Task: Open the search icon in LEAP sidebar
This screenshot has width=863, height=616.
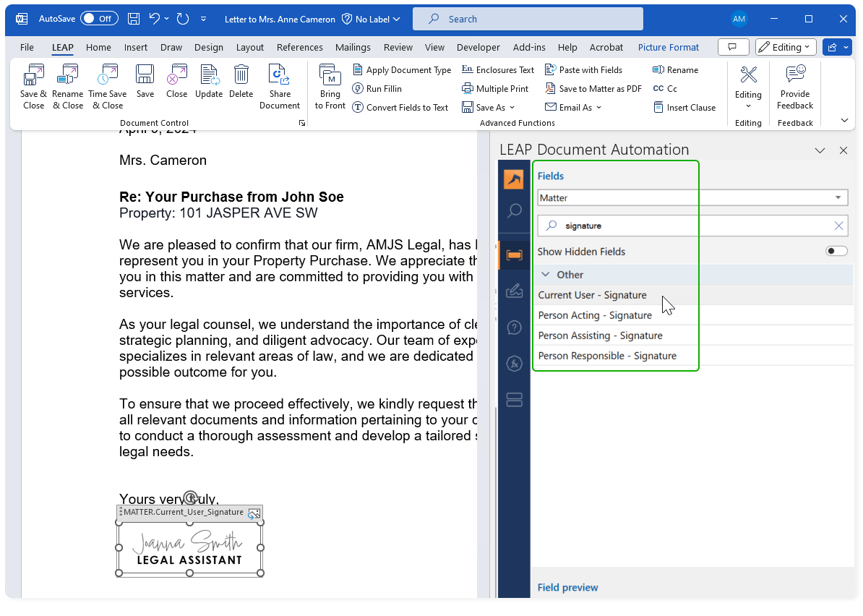Action: pos(514,211)
